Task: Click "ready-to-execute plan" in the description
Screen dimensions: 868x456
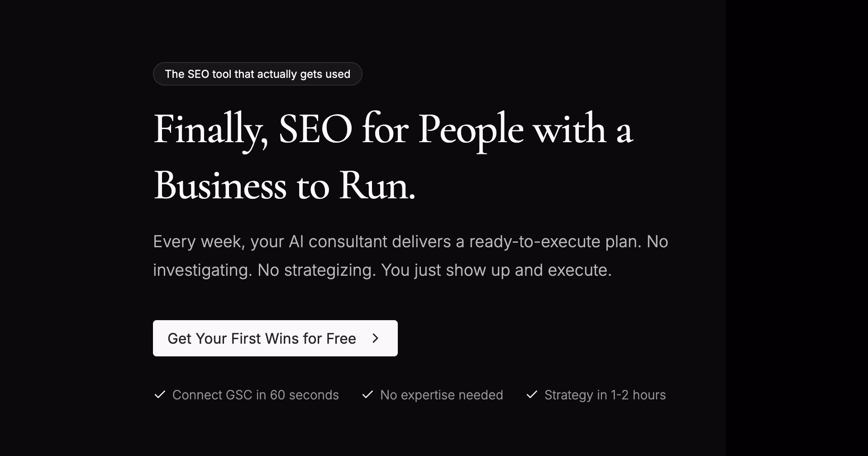Action: click(x=555, y=242)
